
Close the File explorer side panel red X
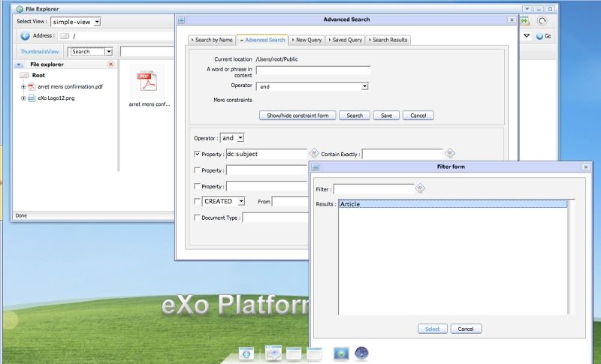(110, 65)
